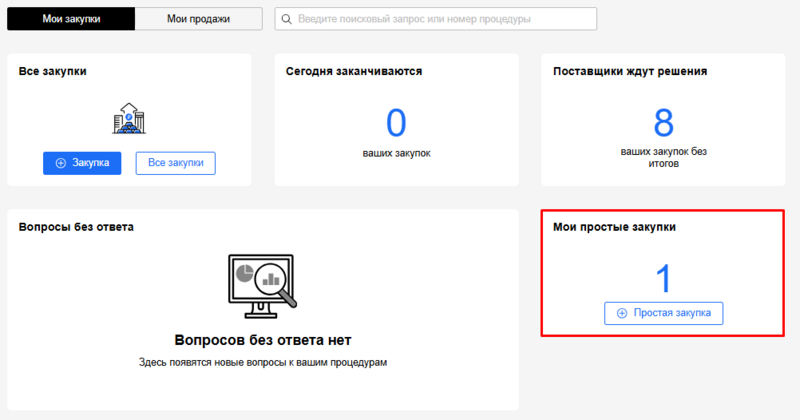This screenshot has height=420, width=800.
Task: Open the count 1 under Мои простые закупки
Action: [x=663, y=279]
